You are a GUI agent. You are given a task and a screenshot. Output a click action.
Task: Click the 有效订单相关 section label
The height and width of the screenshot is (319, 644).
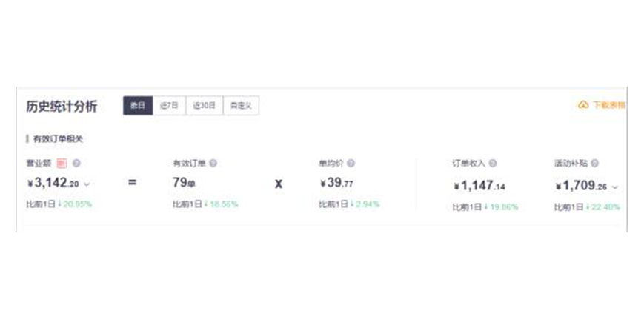(x=58, y=139)
